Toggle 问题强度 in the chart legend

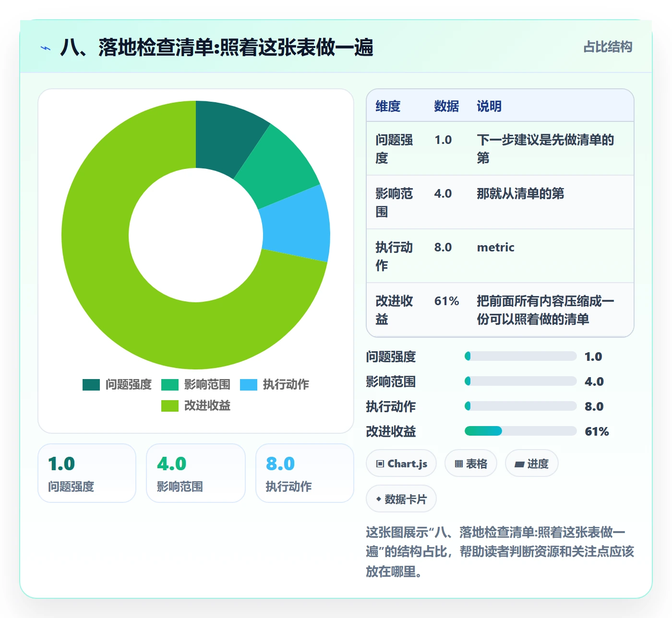click(117, 384)
